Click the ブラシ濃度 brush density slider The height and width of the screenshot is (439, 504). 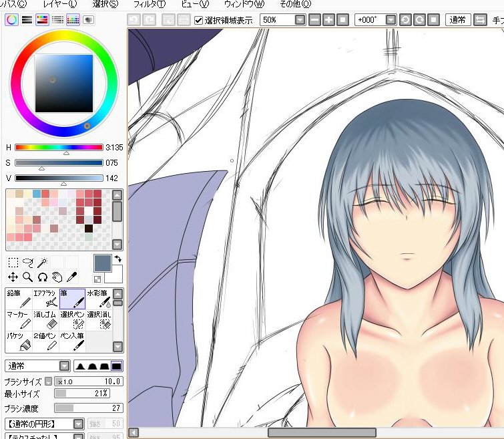click(88, 408)
